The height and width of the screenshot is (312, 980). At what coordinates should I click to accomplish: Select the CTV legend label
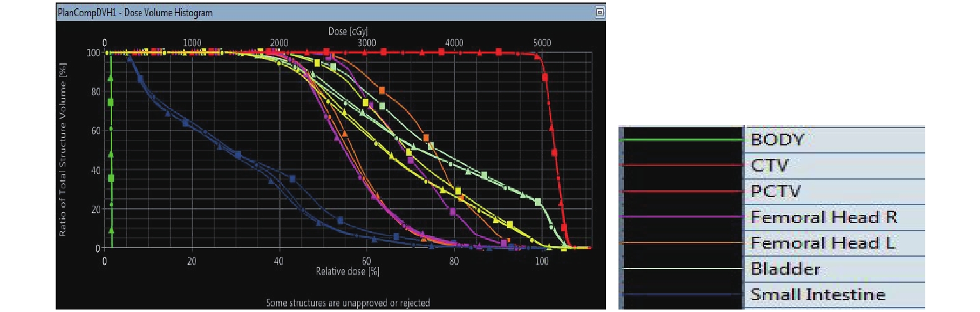770,166
